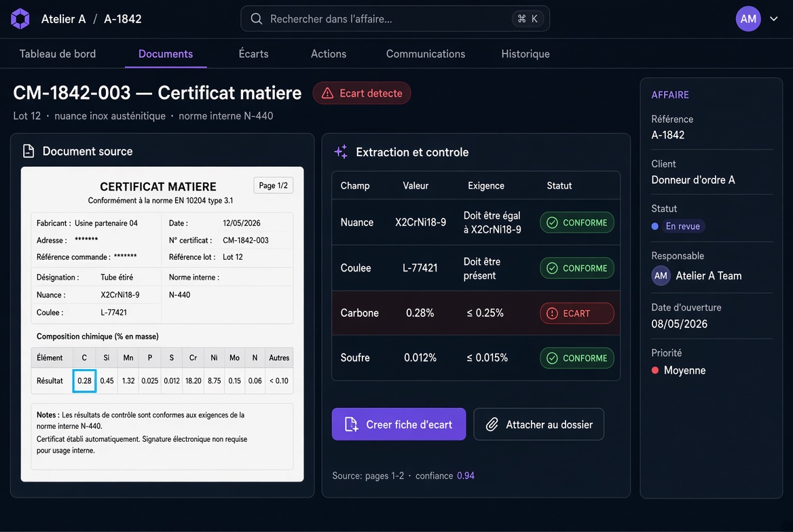This screenshot has width=793, height=532.
Task: Click the confidence value 0.94
Action: pos(466,476)
